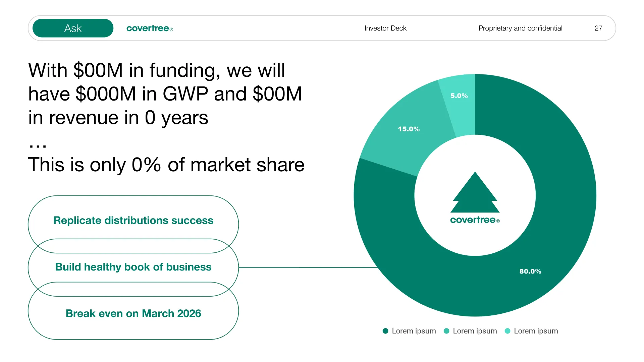Screen dimensions: 644x362
Task: Click the medium teal legend dot
Action: click(x=446, y=331)
